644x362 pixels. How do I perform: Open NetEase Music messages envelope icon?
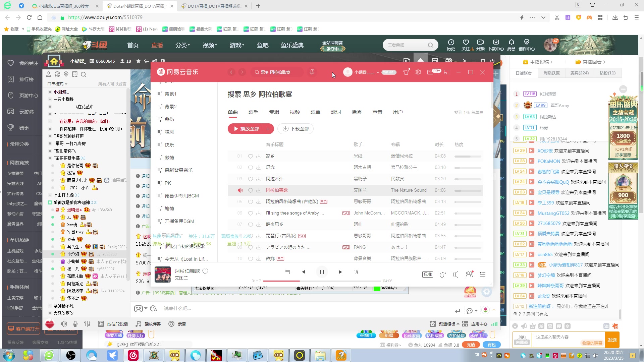point(430,72)
